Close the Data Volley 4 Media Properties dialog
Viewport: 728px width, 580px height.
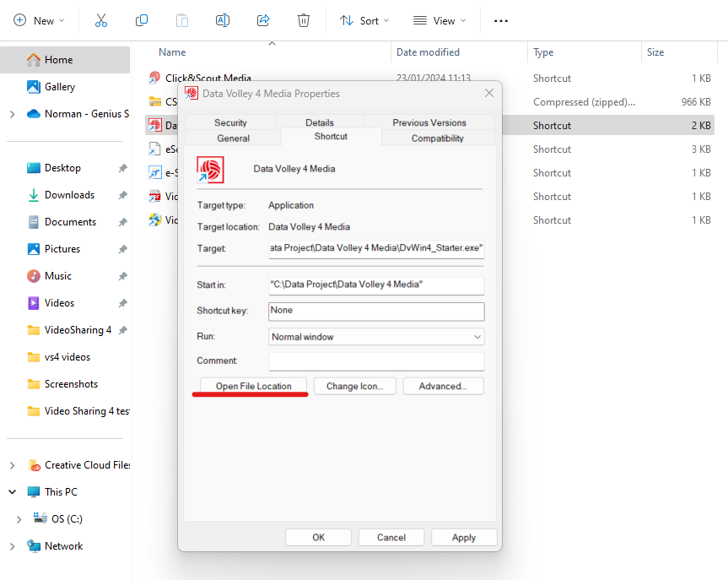click(x=489, y=93)
